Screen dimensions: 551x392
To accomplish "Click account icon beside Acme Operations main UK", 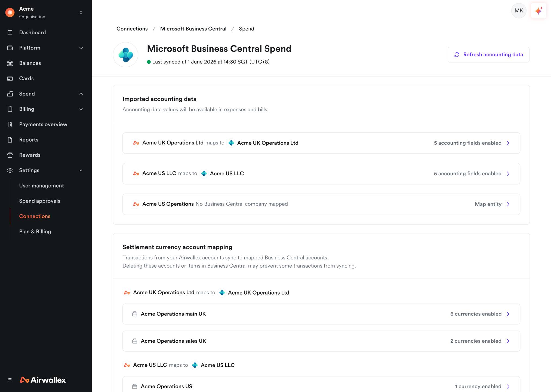I will pos(135,314).
